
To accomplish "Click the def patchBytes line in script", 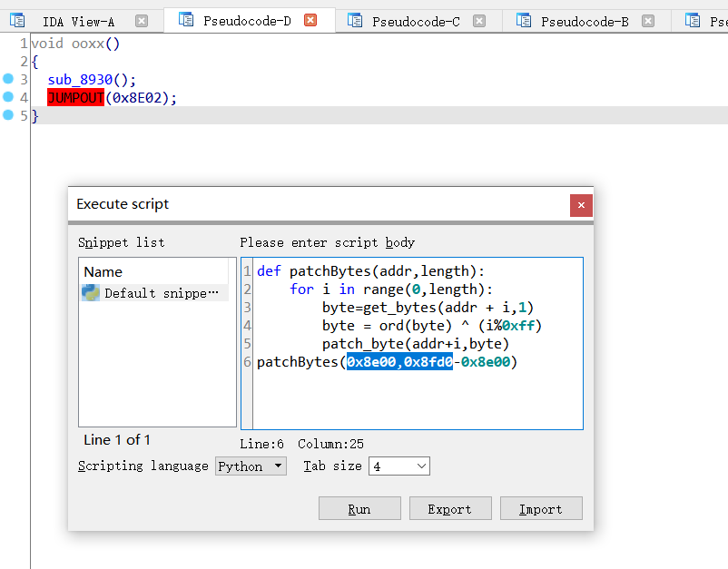I will (370, 271).
